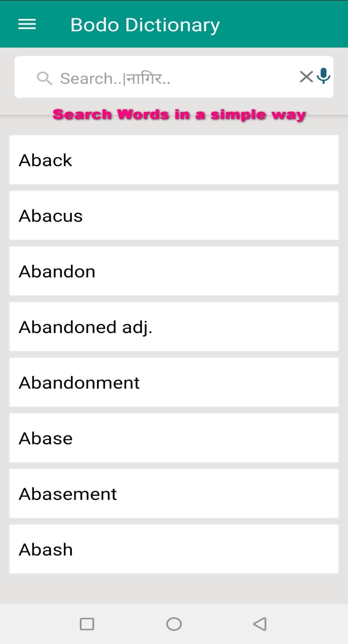Tap the Bodo Dictionary title
Viewport: 348px width, 644px height.
point(145,25)
